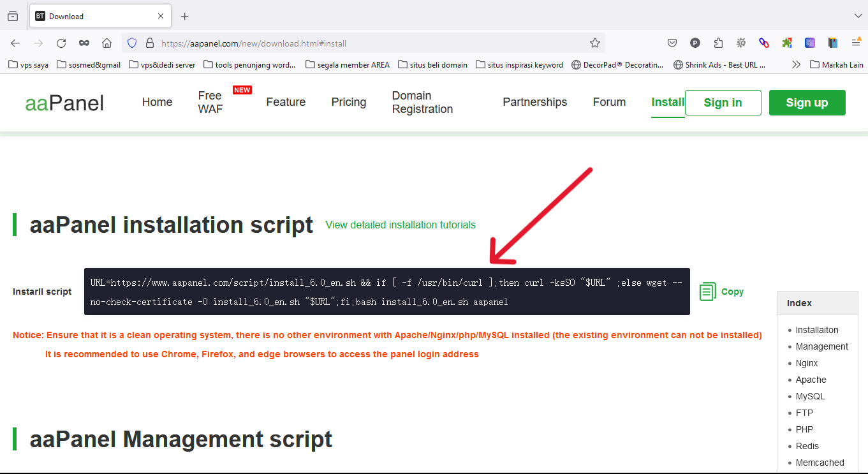Click the green Sign up button
Image resolution: width=868 pixels, height=474 pixels.
click(807, 103)
